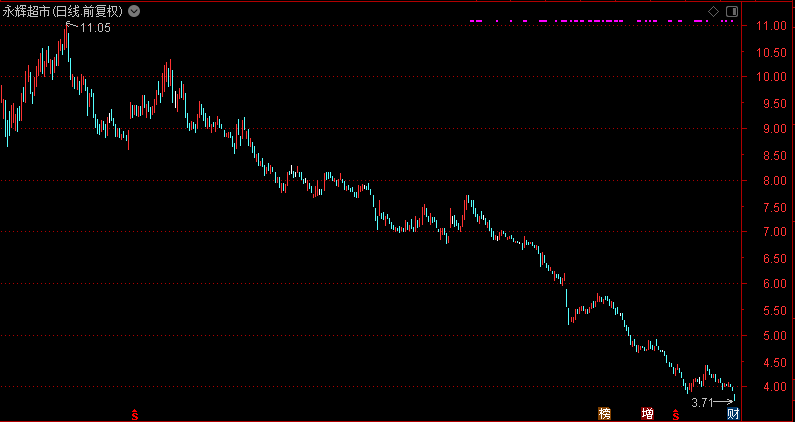Open the dropdown arrow beside 永辉超市 title
Image resolution: width=795 pixels, height=422 pixels.
tap(135, 11)
